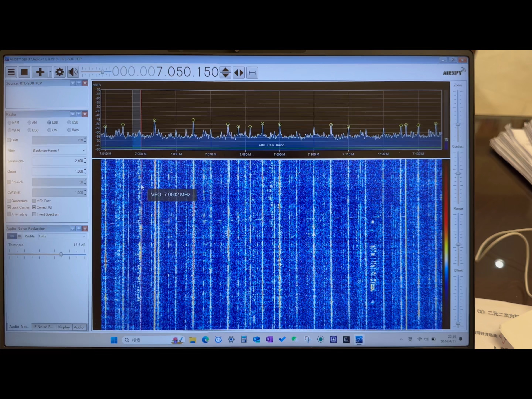Stop the radio with the stop button
Image resolution: width=532 pixels, height=399 pixels.
(x=24, y=72)
